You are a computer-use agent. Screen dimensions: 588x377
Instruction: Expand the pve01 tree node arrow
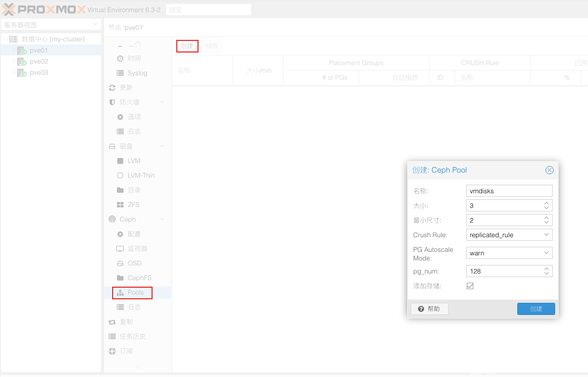coord(14,50)
